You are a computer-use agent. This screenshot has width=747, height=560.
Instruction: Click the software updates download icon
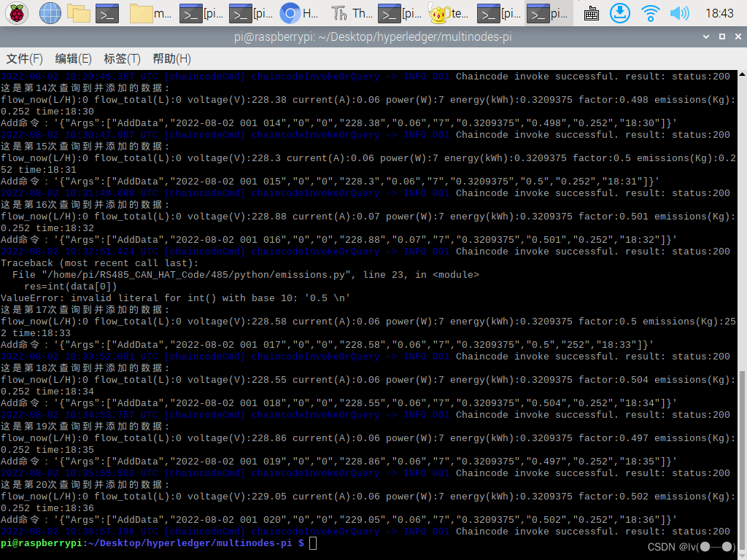(619, 12)
